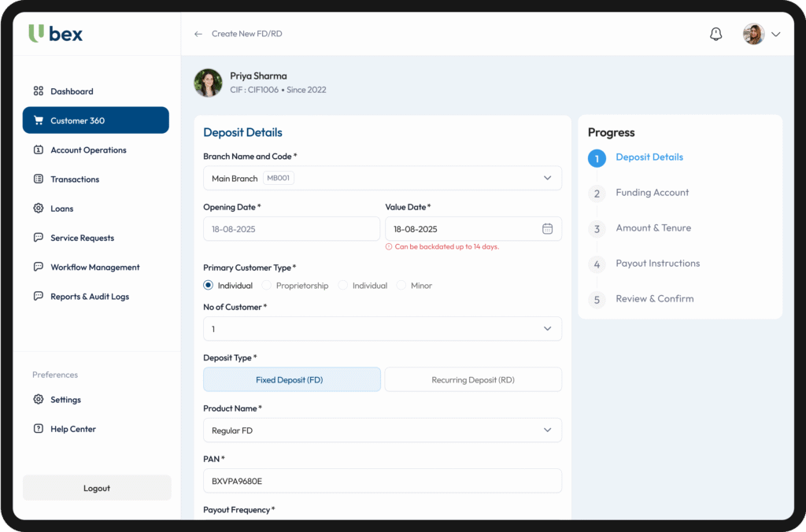This screenshot has width=806, height=532.
Task: Click the Loans icon in sidebar
Action: click(x=39, y=209)
